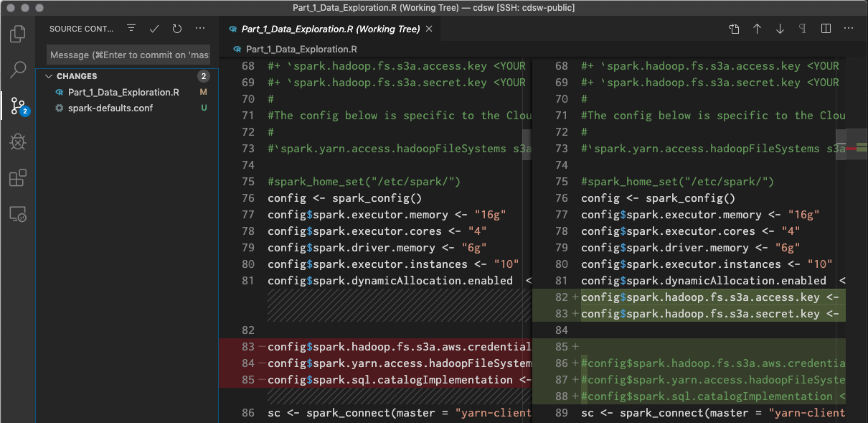Open View and Sort filter menu

point(131,28)
